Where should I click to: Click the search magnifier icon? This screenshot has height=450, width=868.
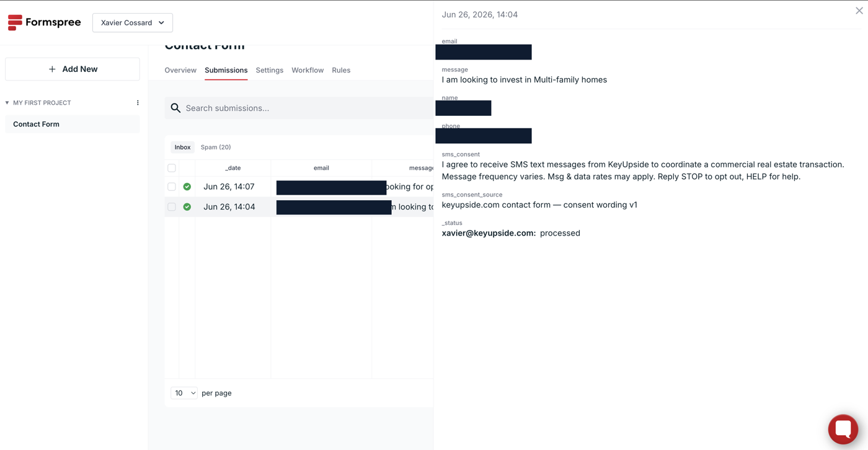point(175,108)
